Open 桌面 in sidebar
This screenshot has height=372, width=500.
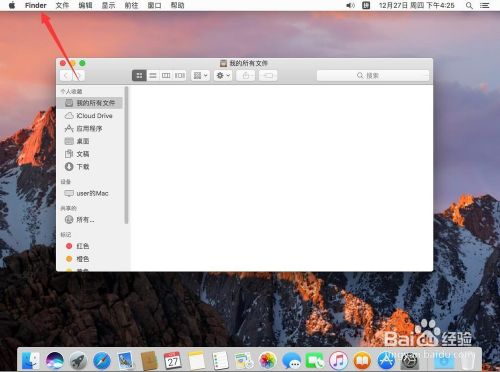click(90, 141)
